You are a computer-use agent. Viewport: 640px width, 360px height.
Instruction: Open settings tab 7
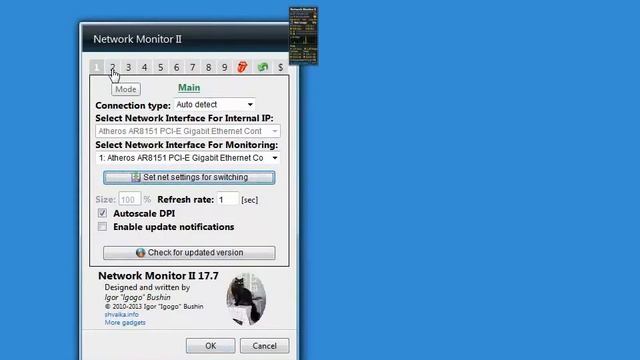tap(193, 67)
